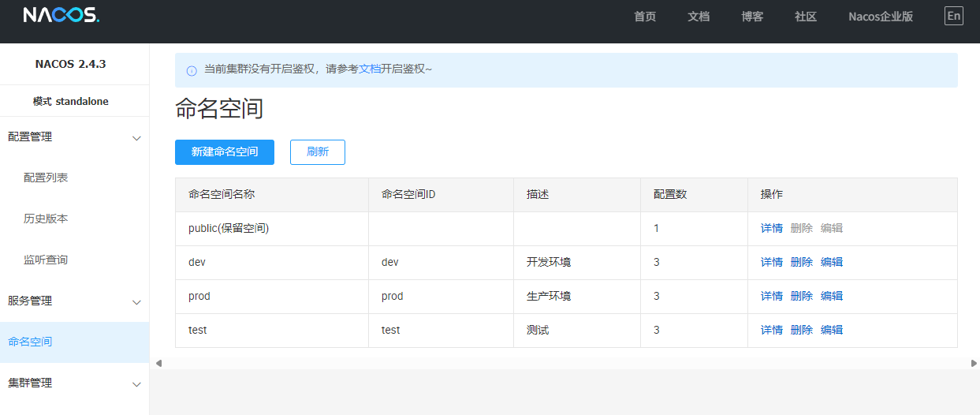Open the 文档 link in the alert banner
The height and width of the screenshot is (415, 980).
[x=370, y=69]
